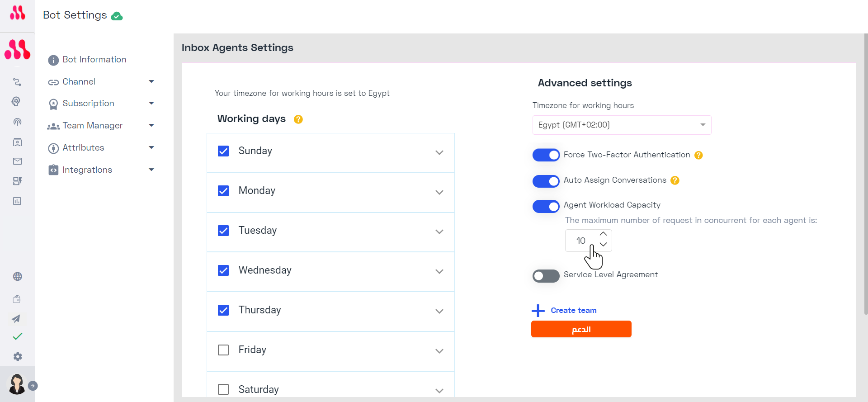Open the Egypt (GMT+02:00) timezone dropdown
The image size is (868, 402).
pyautogui.click(x=622, y=125)
